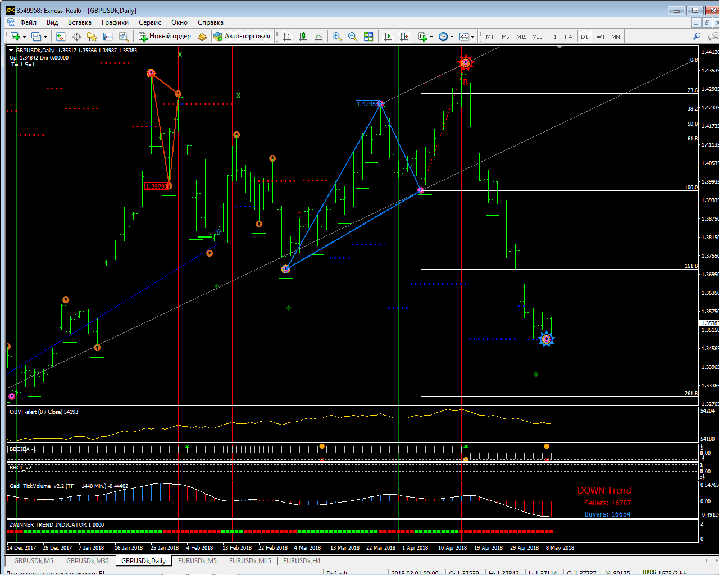This screenshot has width=728, height=584.
Task: Click the search magnifier in toolbar
Action: (697, 36)
